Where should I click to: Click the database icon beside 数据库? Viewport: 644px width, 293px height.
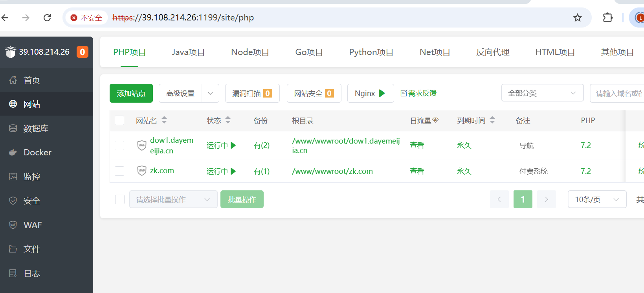click(x=13, y=128)
